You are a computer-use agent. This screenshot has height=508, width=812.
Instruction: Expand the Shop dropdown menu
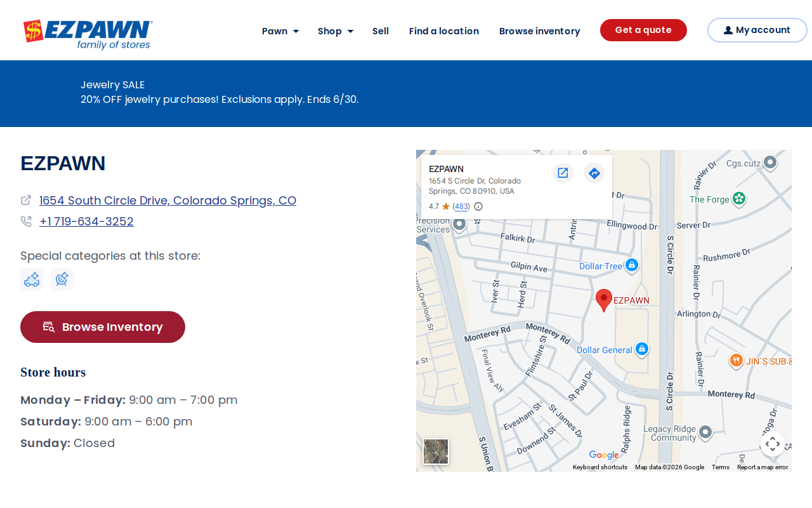coord(336,31)
